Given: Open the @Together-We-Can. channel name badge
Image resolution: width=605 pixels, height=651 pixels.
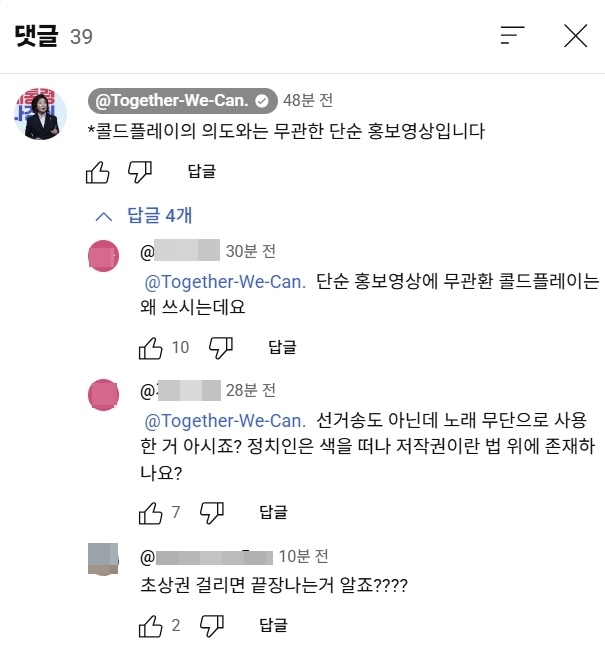Looking at the screenshot, I should [182, 100].
